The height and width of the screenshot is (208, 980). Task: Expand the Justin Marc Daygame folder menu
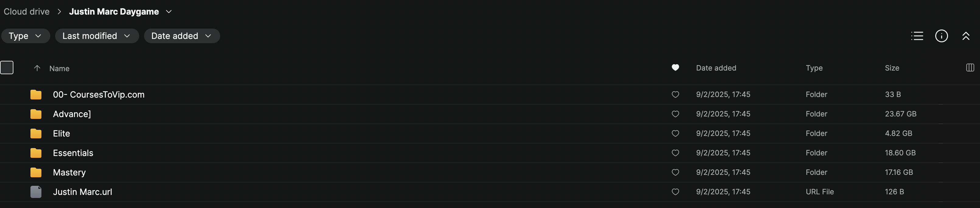click(169, 12)
